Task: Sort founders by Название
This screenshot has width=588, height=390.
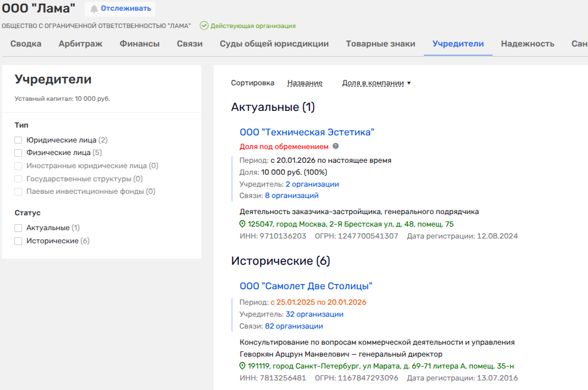Action: click(x=304, y=83)
